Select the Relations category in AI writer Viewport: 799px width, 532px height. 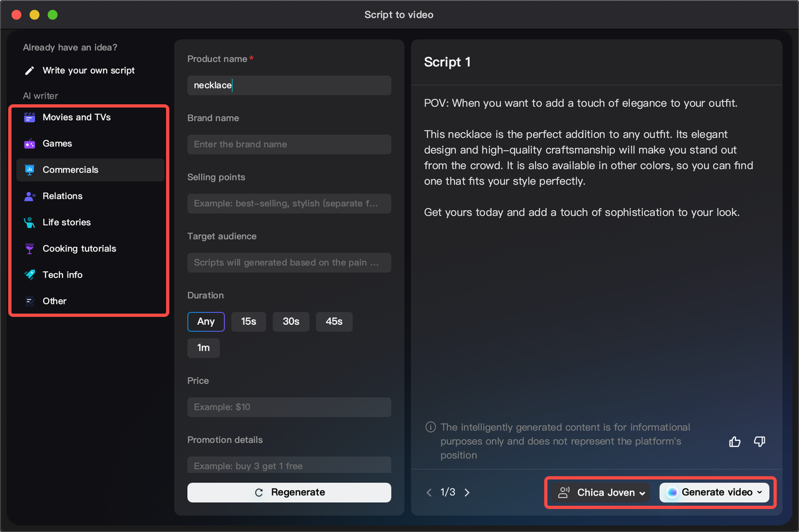point(62,195)
